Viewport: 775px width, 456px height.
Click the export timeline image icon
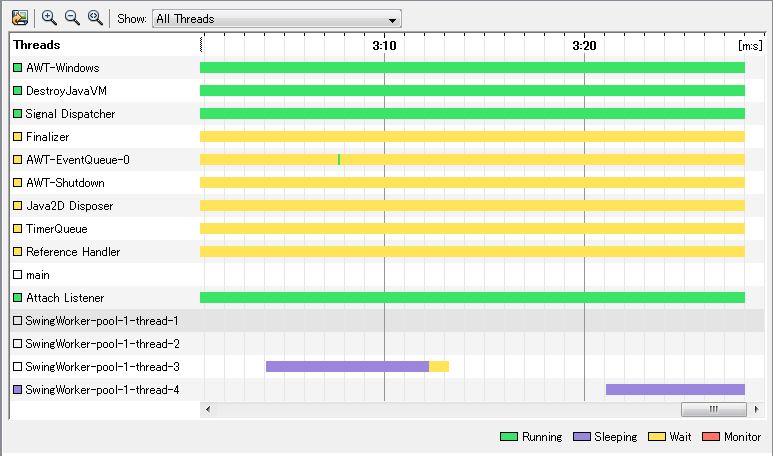19,18
